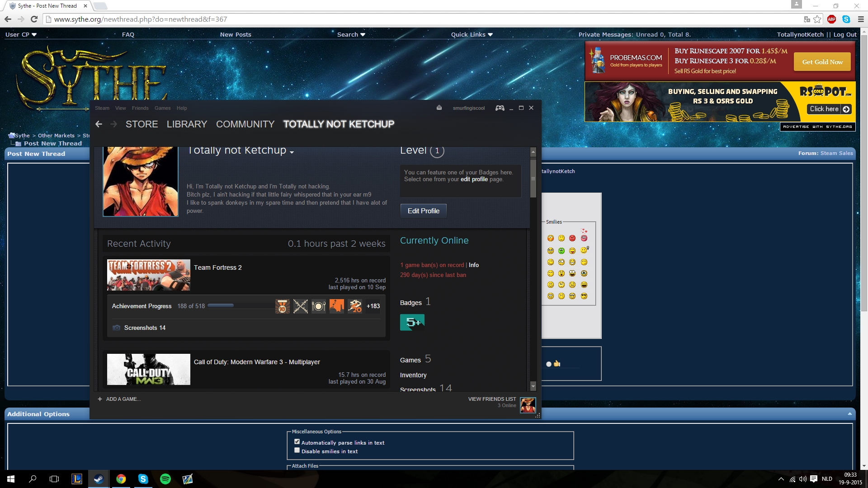This screenshot has height=488, width=868.
Task: Click the volume icon in system tray
Action: tap(802, 479)
